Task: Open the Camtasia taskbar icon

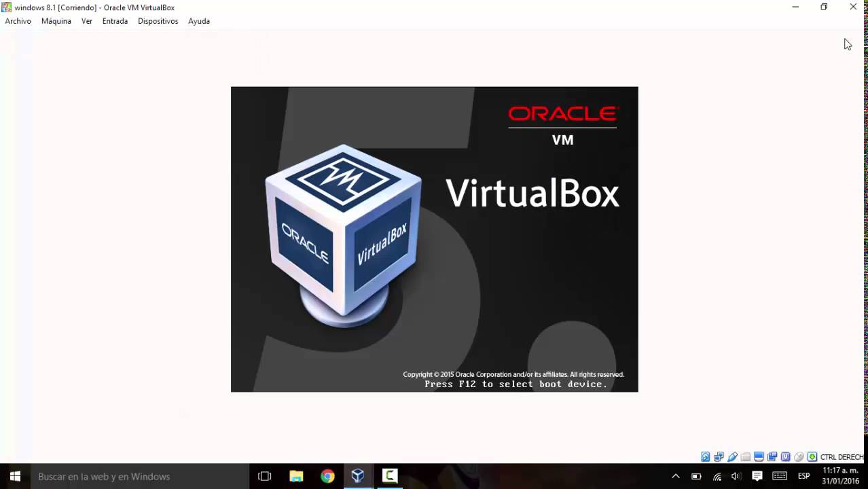Action: pyautogui.click(x=390, y=476)
